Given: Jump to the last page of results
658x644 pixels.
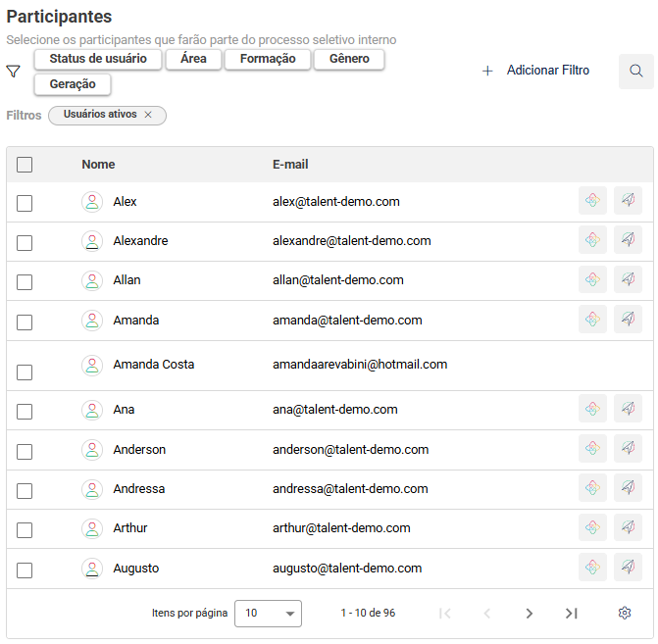Looking at the screenshot, I should (x=571, y=614).
